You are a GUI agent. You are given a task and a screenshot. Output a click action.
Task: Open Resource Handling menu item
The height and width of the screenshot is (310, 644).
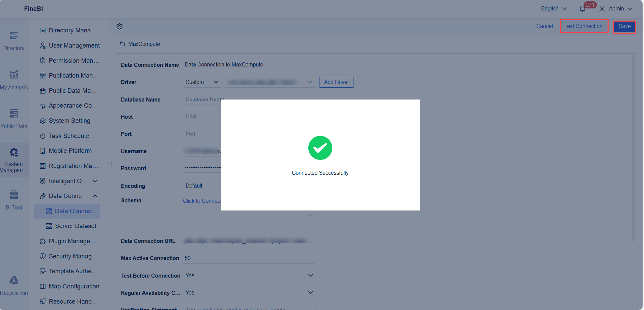(69, 302)
